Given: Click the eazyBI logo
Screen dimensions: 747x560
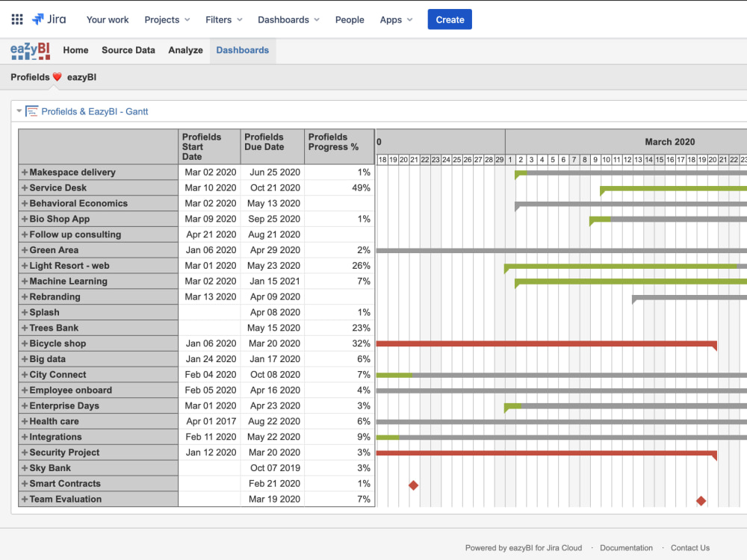Looking at the screenshot, I should coord(31,51).
